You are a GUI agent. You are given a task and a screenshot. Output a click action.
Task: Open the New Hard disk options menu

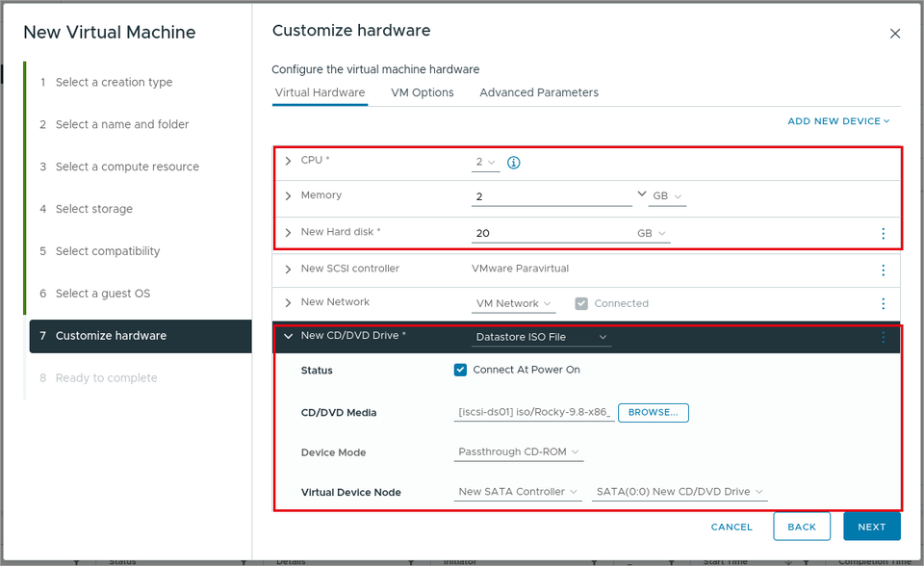tap(883, 234)
